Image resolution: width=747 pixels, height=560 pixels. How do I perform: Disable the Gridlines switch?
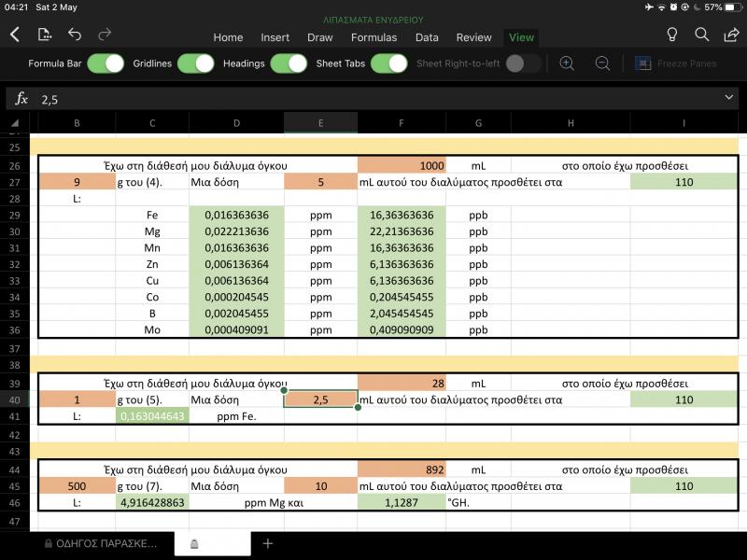[196, 63]
